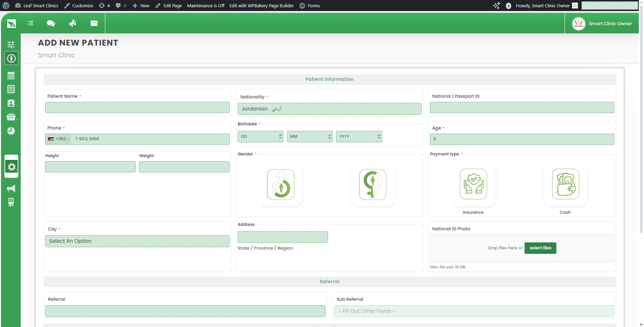Choose Cash as payment type

[x=565, y=184]
